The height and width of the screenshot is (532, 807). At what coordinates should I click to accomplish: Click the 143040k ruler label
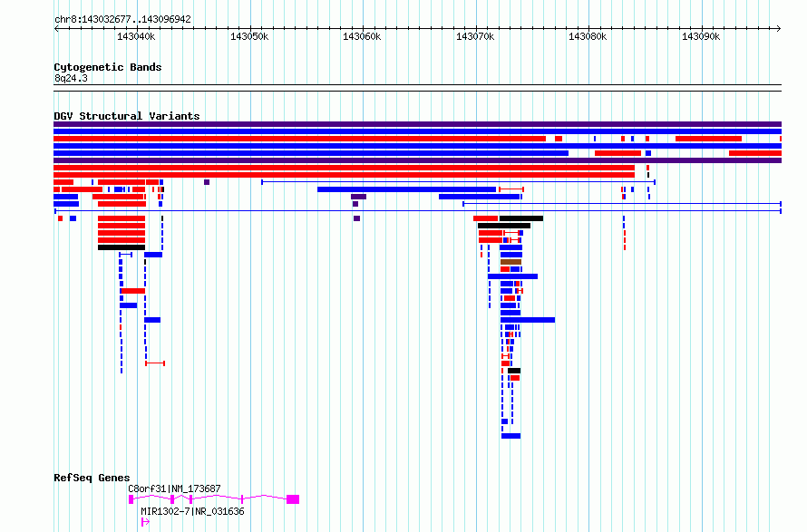point(136,36)
